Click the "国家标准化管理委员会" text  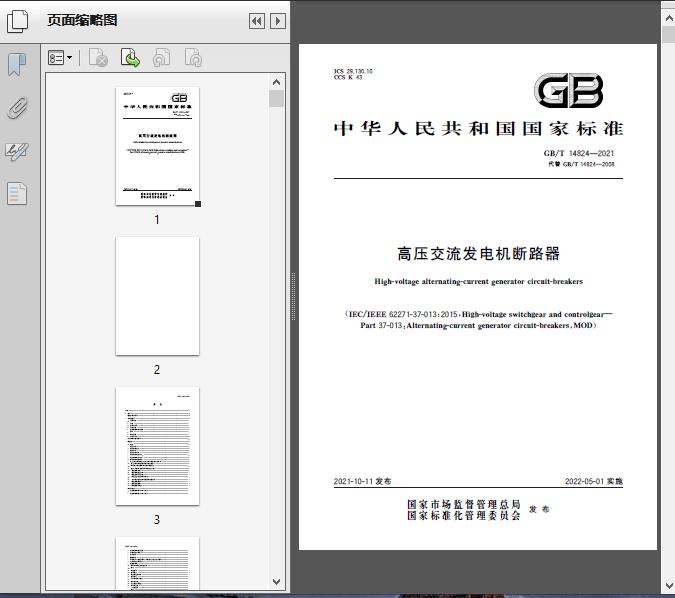[x=464, y=515]
